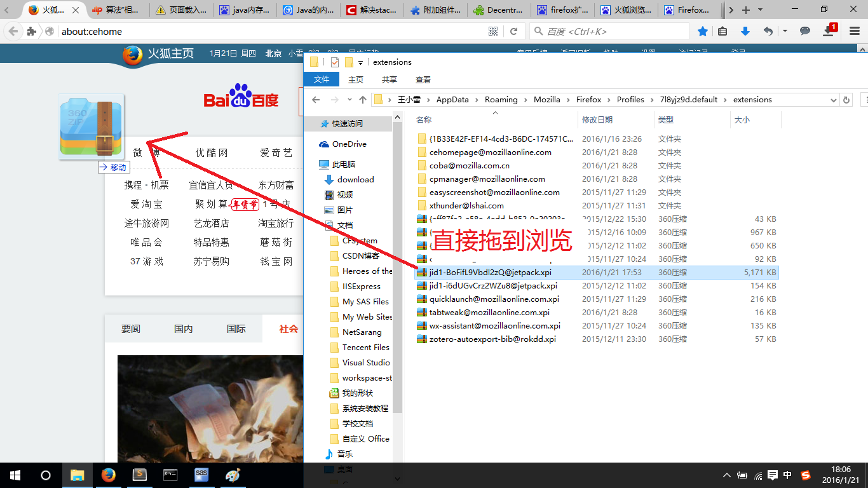Open Cortana circle on the taskbar
The width and height of the screenshot is (868, 488).
tap(46, 475)
